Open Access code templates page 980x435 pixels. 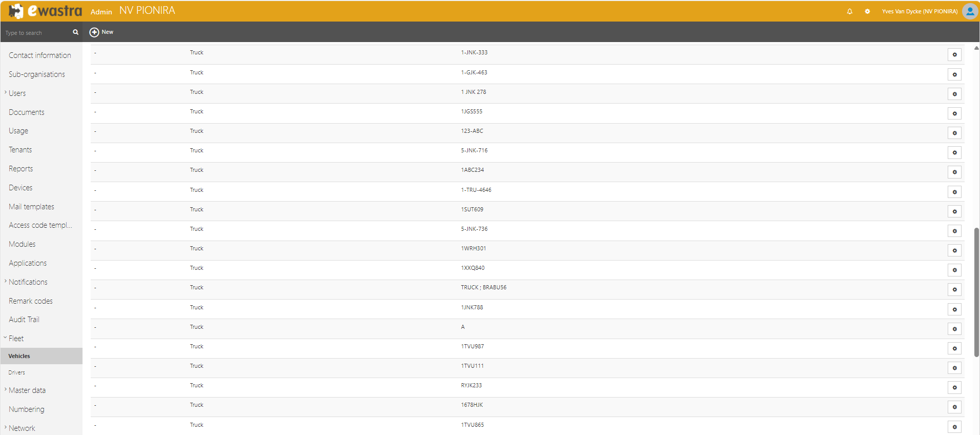click(40, 225)
